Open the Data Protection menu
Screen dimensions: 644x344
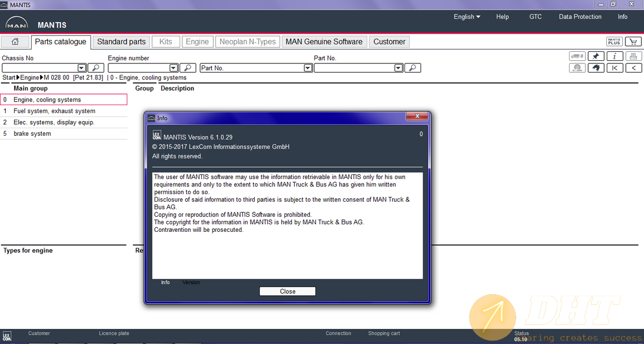point(580,17)
